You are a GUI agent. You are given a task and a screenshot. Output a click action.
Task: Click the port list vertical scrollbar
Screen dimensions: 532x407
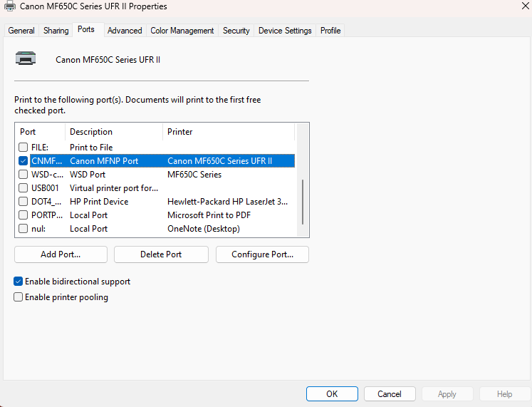coord(303,201)
